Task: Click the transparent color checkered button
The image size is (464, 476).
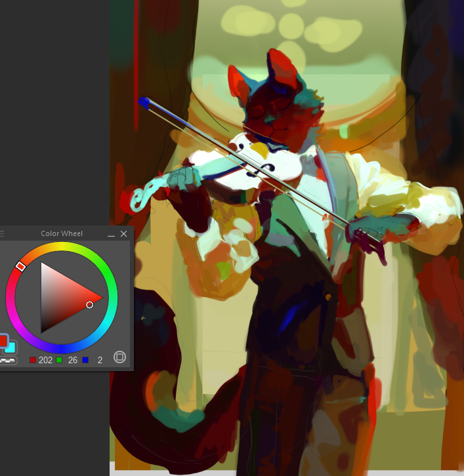Action: 9,361
